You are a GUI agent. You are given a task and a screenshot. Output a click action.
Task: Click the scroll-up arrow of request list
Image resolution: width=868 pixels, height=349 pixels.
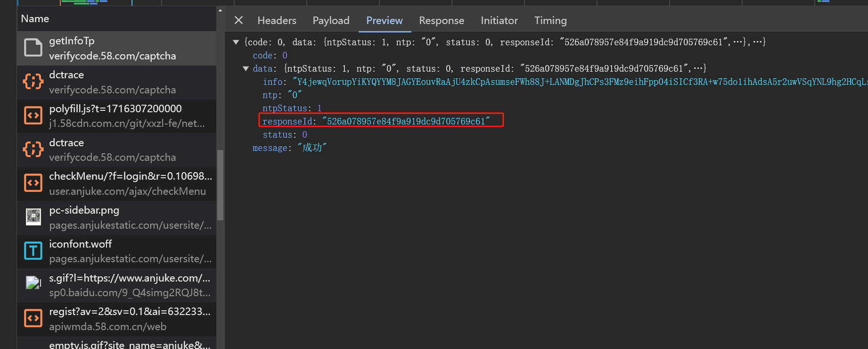(220, 10)
